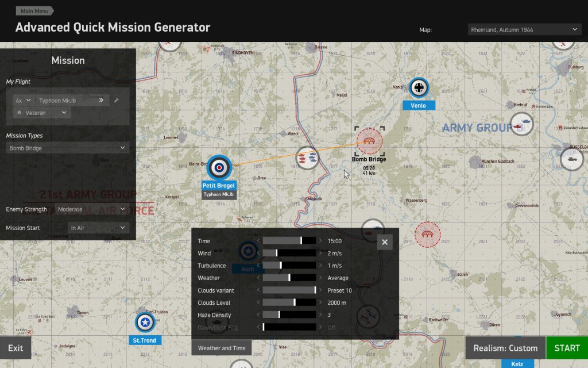Change the Mission Start In Air dropdown
The height and width of the screenshot is (368, 588).
tap(98, 228)
